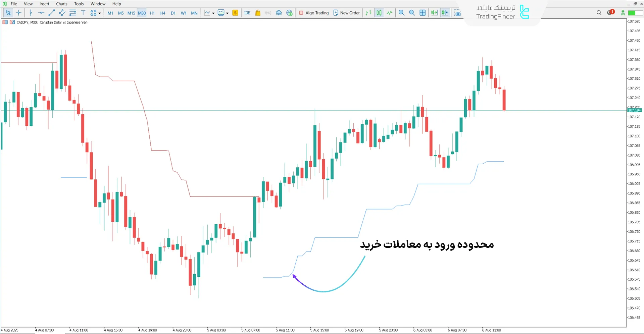Open the Fibonacci retracement lines tool

(72, 13)
